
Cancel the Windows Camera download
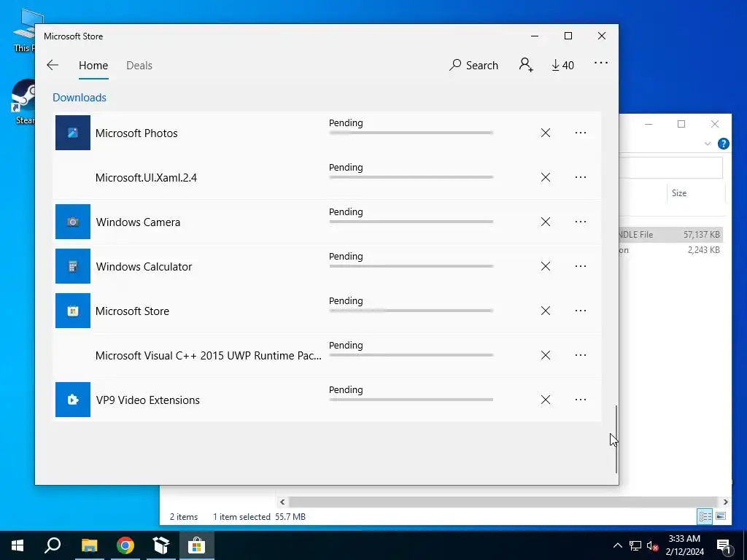coord(546,222)
